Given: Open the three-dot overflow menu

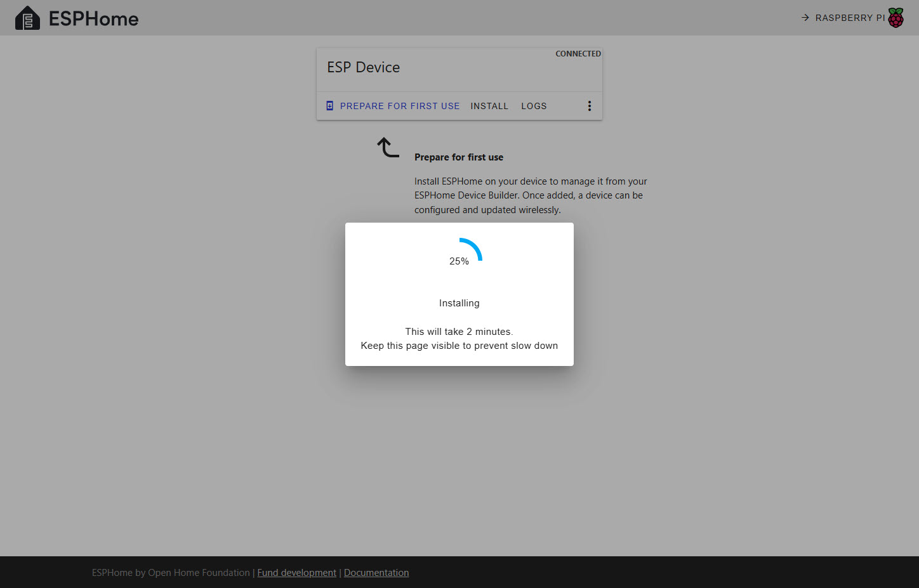Looking at the screenshot, I should pos(589,106).
